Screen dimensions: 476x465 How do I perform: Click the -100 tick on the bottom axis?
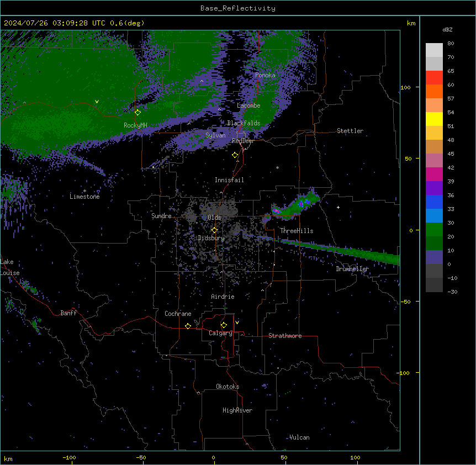click(x=69, y=457)
